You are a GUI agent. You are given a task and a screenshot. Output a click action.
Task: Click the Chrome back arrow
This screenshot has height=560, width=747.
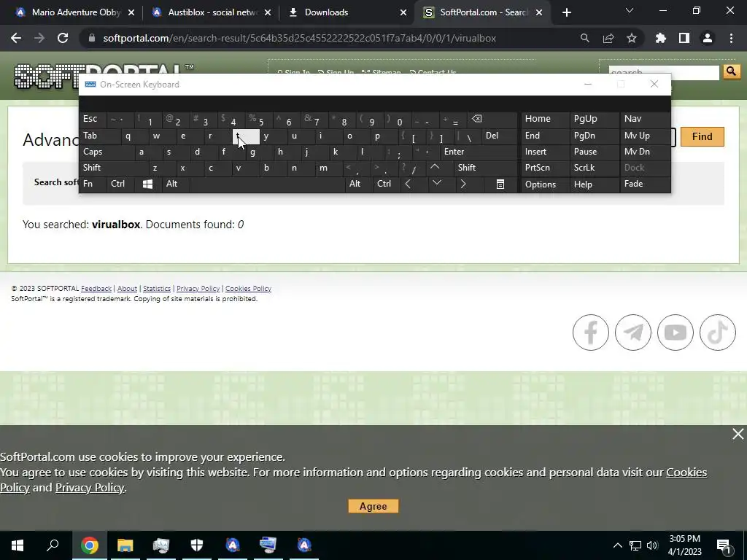[16, 38]
